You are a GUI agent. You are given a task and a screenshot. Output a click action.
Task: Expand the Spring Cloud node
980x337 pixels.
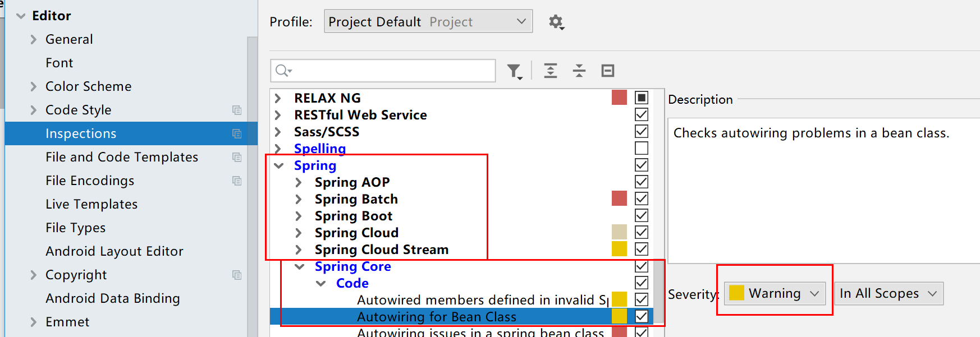click(x=299, y=233)
